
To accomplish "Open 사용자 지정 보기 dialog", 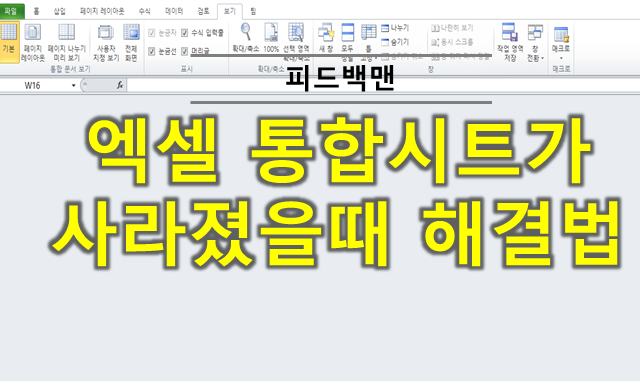I will point(106,42).
